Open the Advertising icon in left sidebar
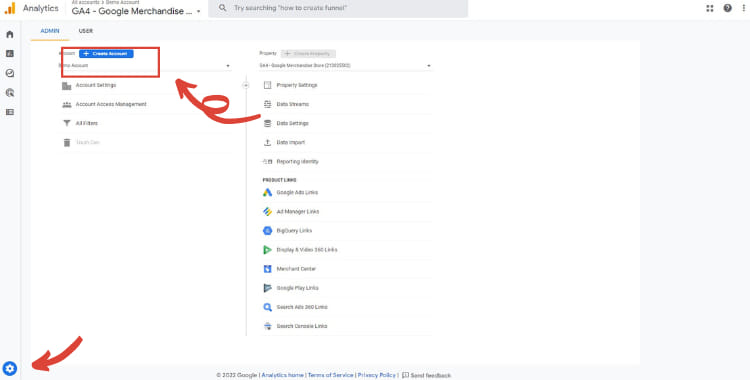 click(x=10, y=92)
